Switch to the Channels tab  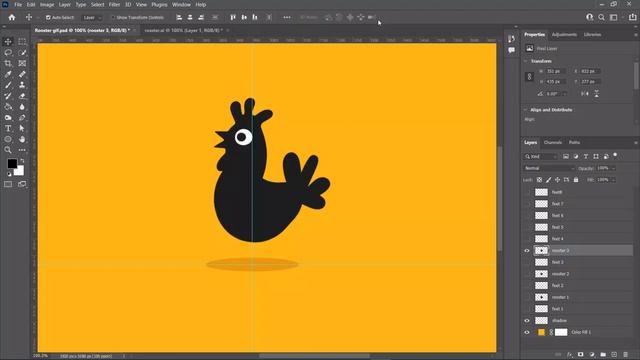[553, 142]
